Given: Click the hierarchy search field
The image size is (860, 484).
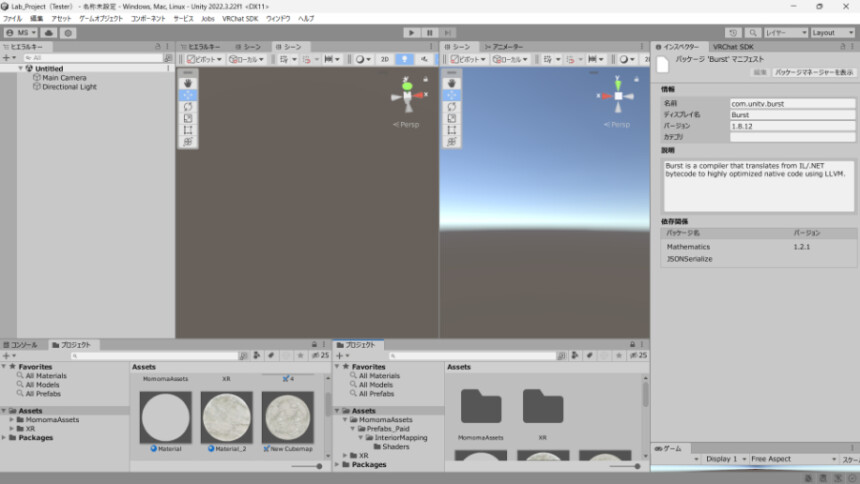Looking at the screenshot, I should [x=93, y=58].
